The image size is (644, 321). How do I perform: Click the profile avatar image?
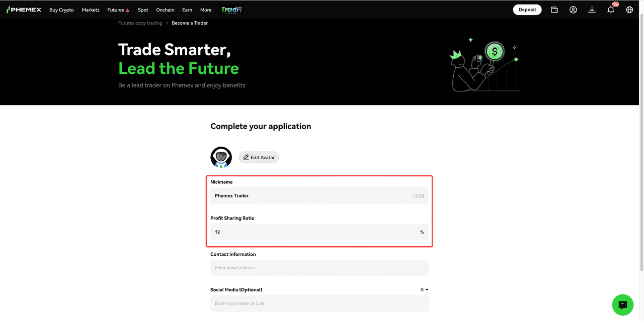click(221, 157)
